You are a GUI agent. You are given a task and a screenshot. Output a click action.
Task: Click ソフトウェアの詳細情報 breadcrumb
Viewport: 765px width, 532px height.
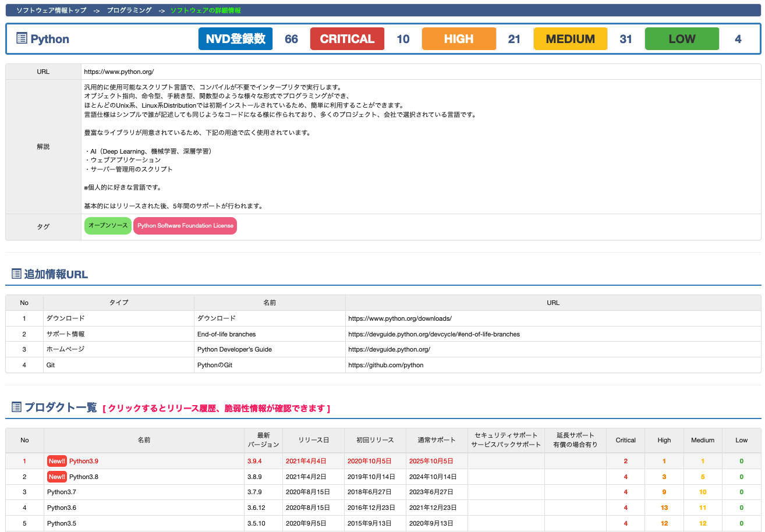point(206,10)
